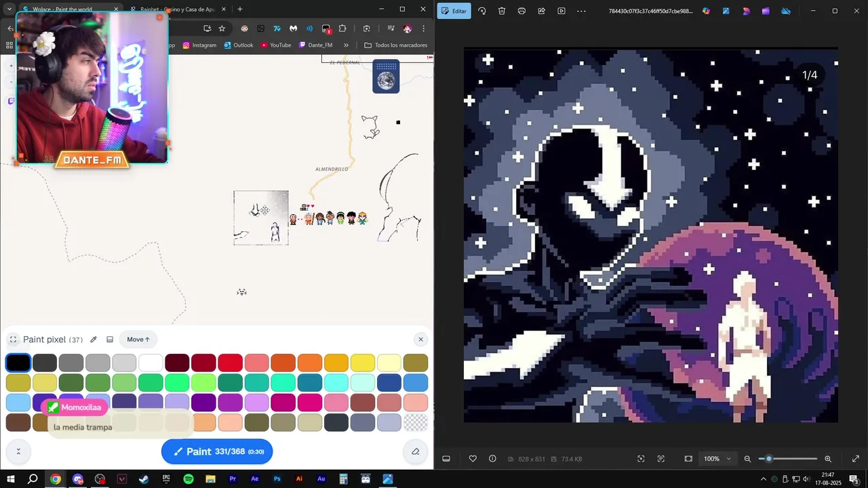Click the layout icon beside Move button
Viewport: 868px width, 488px height.
[110, 340]
